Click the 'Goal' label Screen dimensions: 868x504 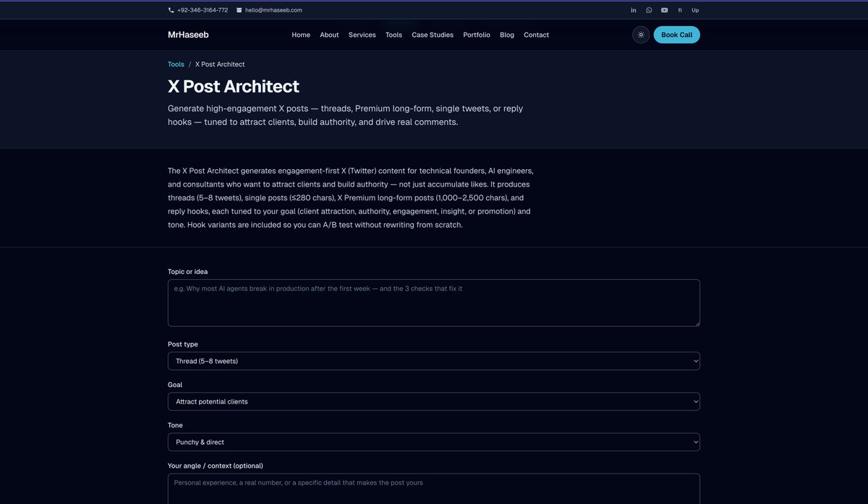tap(175, 385)
